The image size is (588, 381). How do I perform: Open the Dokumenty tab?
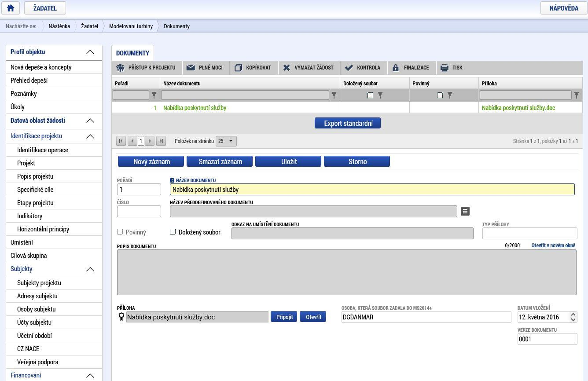pyautogui.click(x=132, y=53)
